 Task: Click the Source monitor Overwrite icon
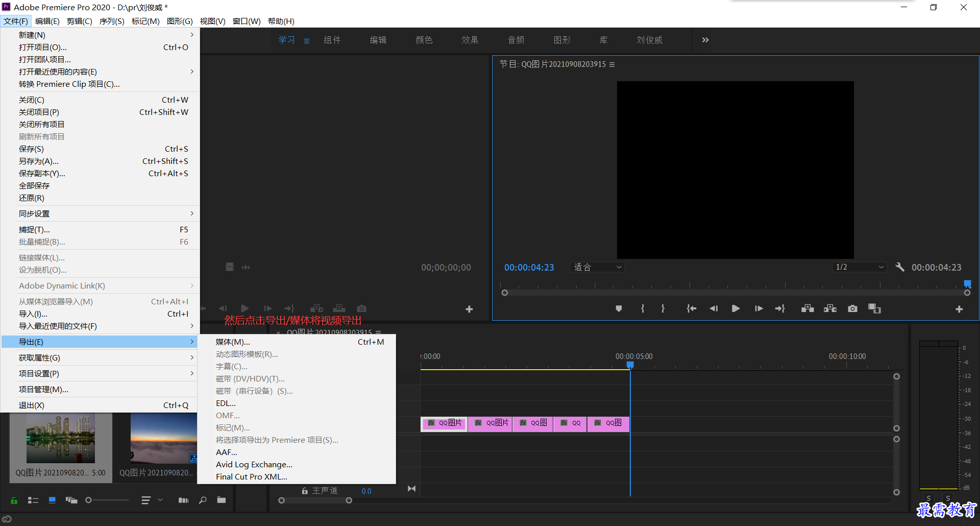click(339, 308)
